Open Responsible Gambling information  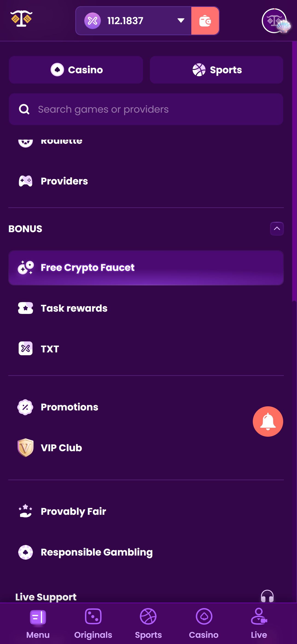point(96,552)
